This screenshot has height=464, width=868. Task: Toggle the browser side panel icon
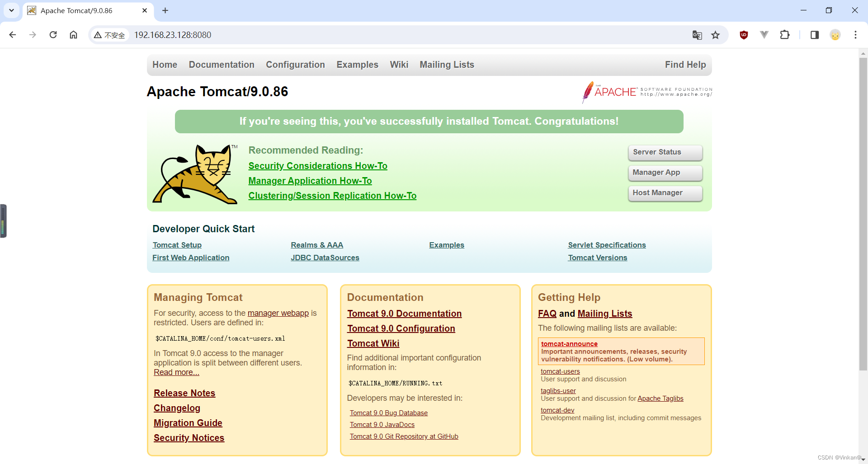click(815, 35)
